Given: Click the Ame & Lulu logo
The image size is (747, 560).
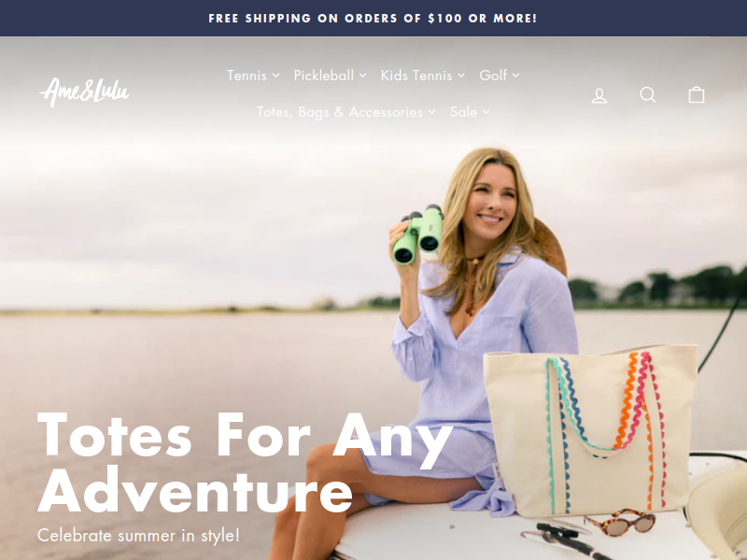Looking at the screenshot, I should pos(84,92).
